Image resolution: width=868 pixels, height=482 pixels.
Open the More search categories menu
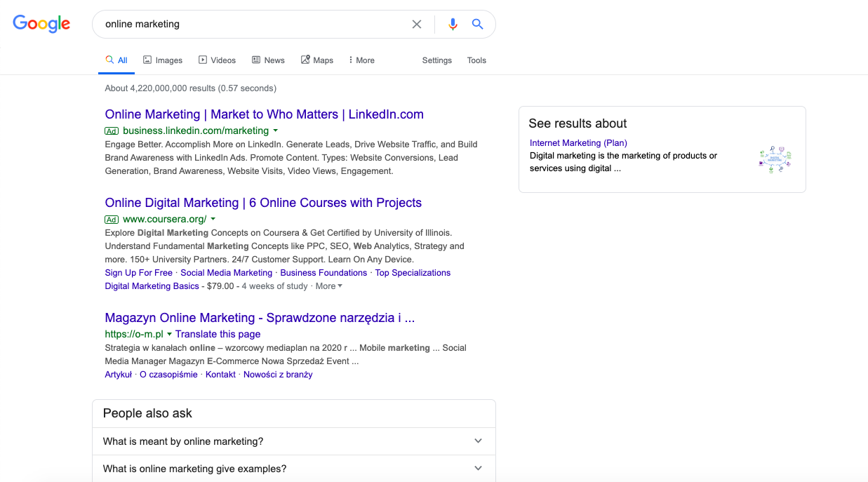click(361, 60)
